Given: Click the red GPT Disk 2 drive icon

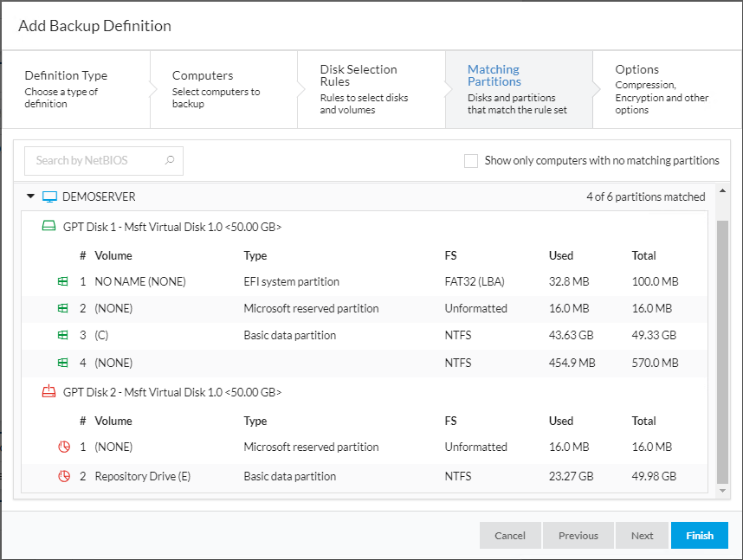Looking at the screenshot, I should [49, 392].
